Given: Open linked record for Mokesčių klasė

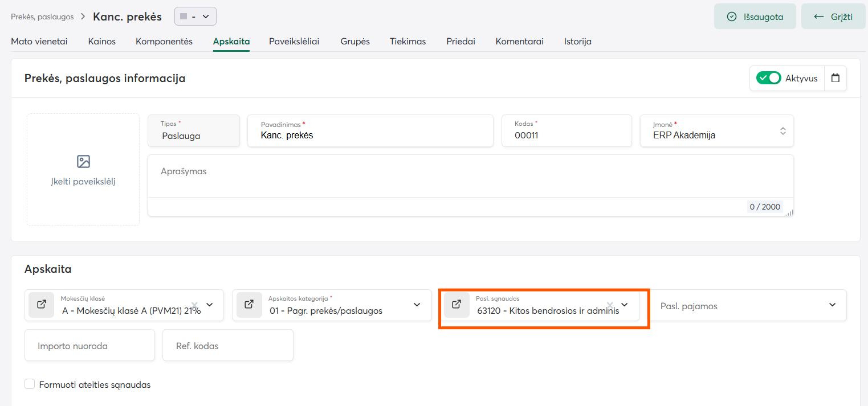Looking at the screenshot, I should point(42,305).
